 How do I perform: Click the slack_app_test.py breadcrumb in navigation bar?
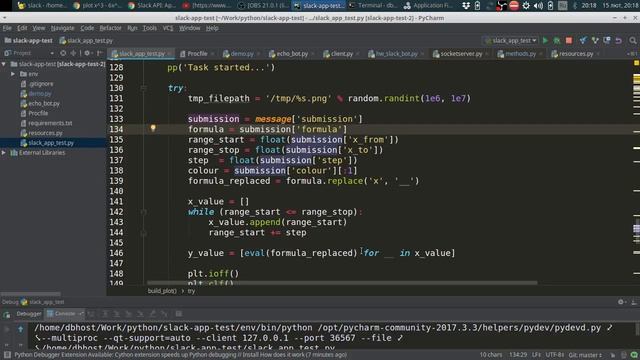click(86, 40)
